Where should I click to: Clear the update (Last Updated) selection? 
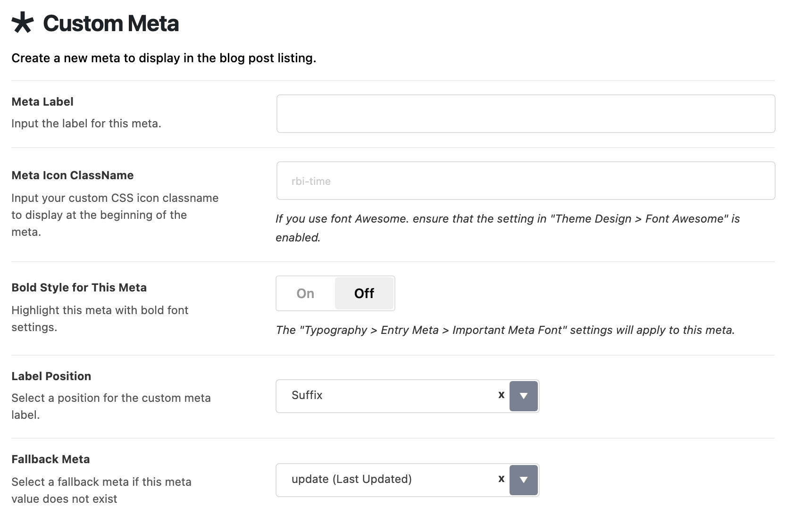502,479
